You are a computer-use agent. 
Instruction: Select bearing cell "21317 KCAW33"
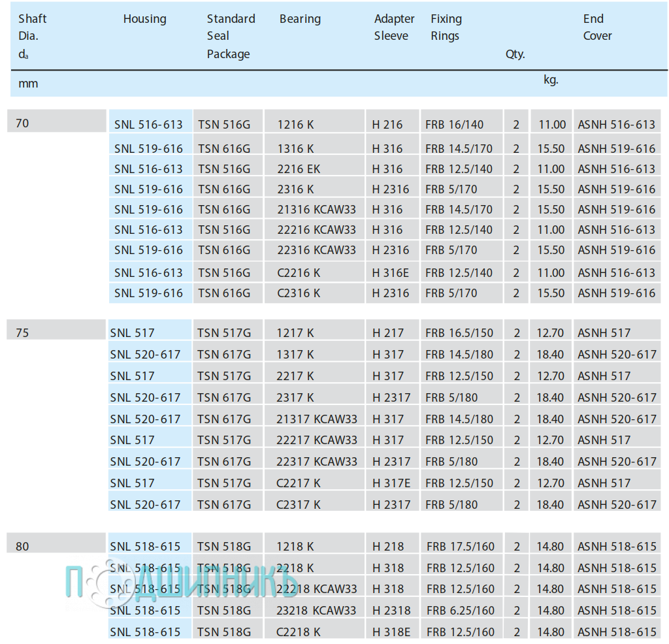coord(315,416)
